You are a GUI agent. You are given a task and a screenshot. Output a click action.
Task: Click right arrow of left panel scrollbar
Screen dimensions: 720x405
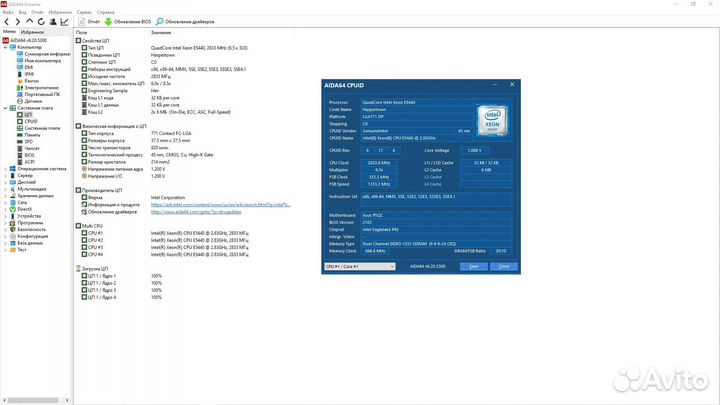tap(67, 400)
